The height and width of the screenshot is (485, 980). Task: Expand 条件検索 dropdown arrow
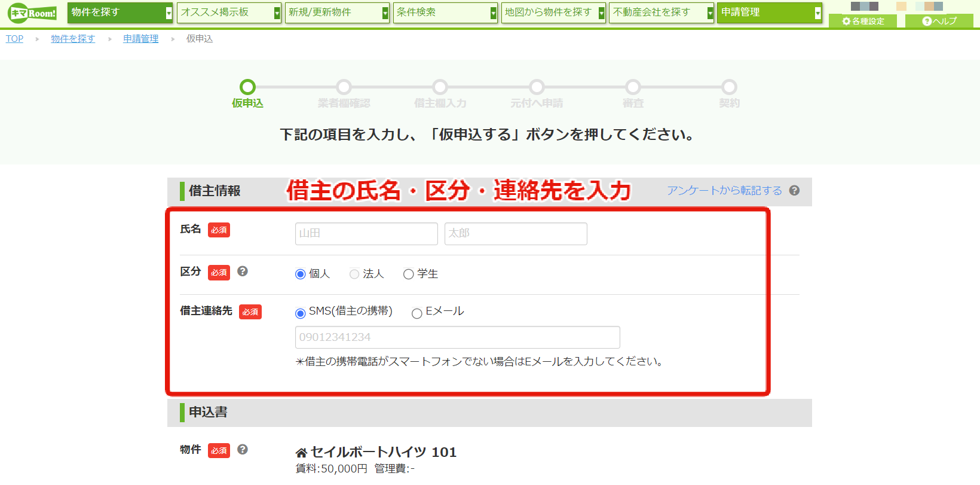494,13
